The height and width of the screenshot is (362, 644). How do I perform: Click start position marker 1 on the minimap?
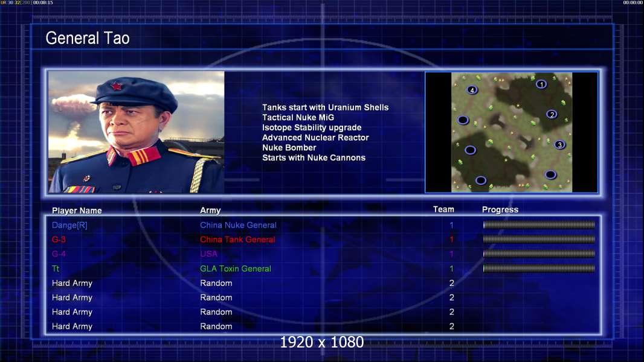(541, 84)
